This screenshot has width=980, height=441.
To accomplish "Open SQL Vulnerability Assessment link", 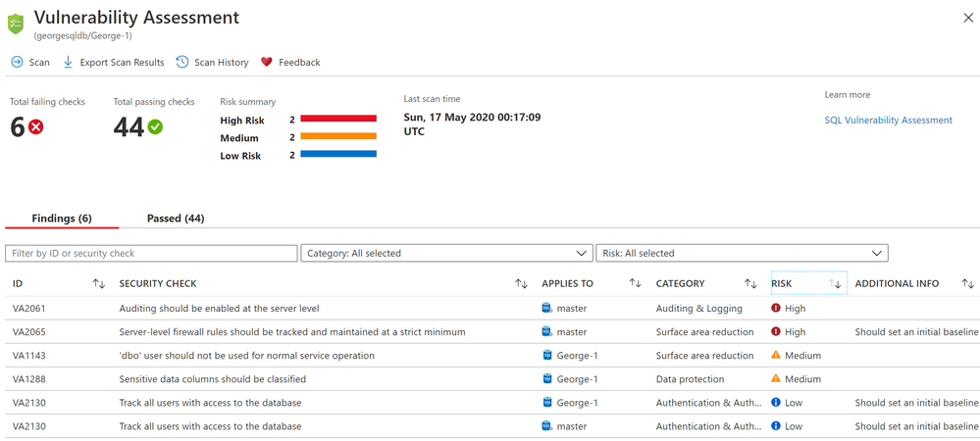I will pyautogui.click(x=888, y=120).
